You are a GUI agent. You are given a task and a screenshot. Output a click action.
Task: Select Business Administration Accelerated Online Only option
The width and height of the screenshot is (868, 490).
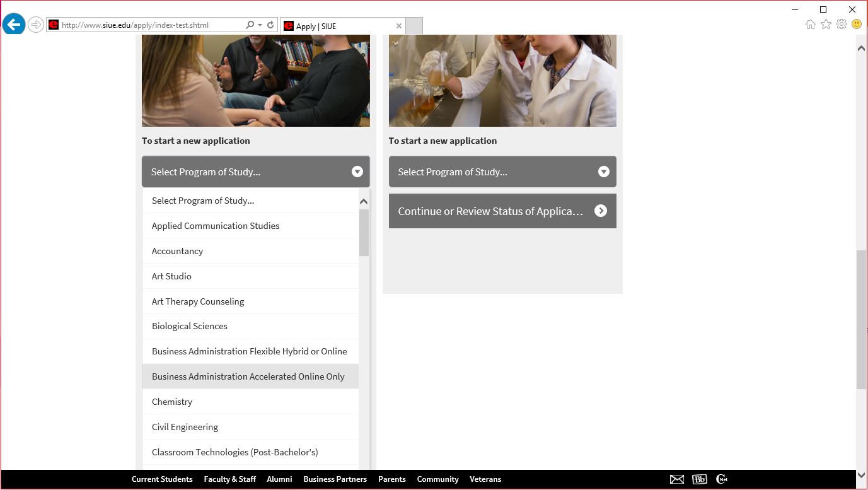(x=248, y=376)
